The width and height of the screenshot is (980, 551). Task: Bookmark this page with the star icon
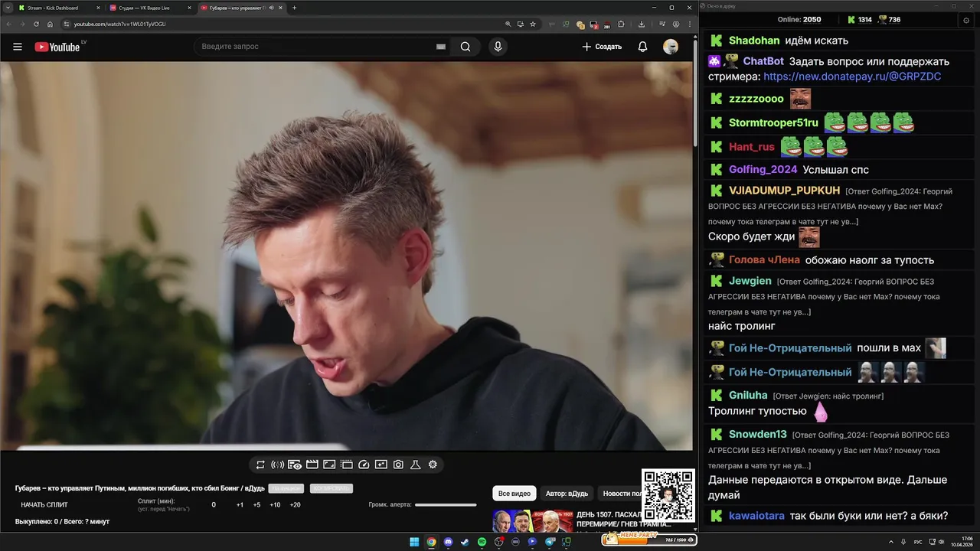533,24
